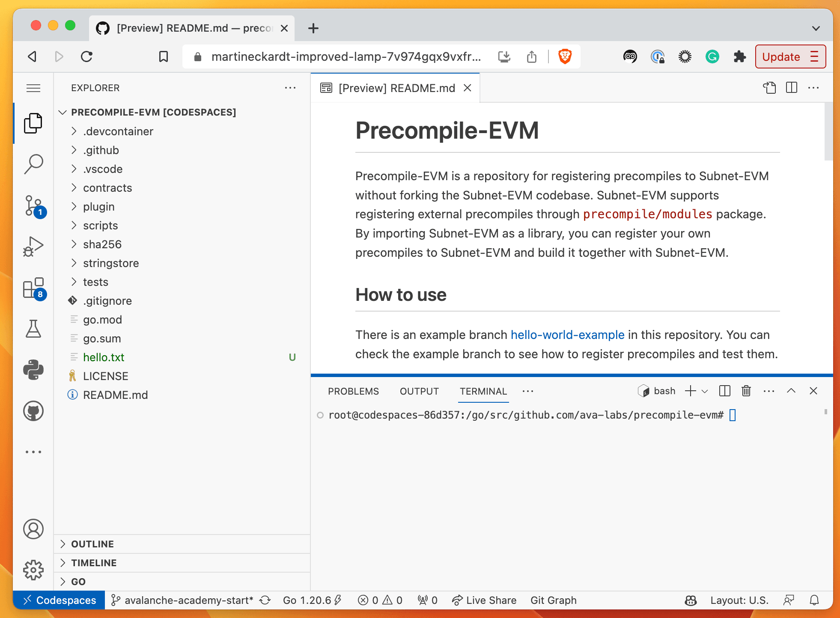
Task: Follow the hello-world-example link
Action: point(567,335)
